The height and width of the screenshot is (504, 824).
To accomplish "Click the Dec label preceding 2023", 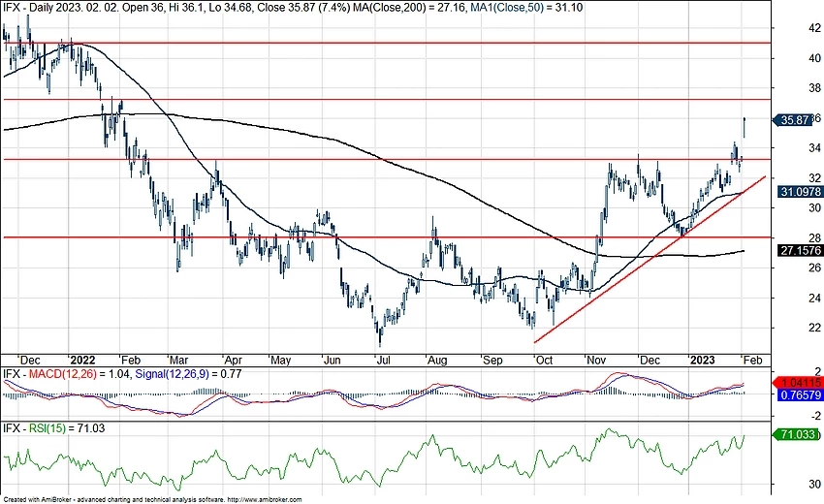I will [650, 360].
